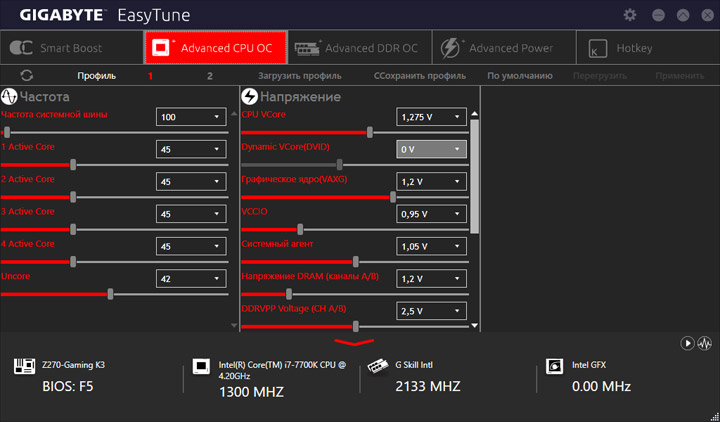
Task: Open the Advanced DDR OC tab
Action: [x=360, y=48]
